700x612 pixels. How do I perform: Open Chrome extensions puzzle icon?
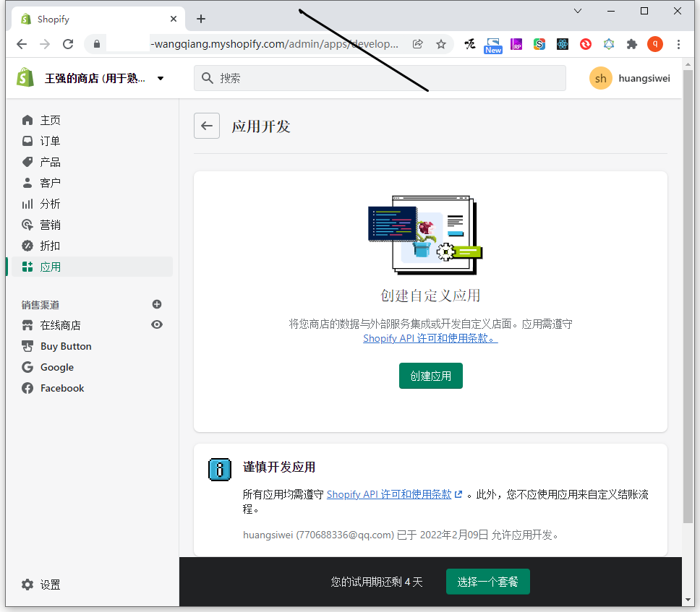coord(632,44)
